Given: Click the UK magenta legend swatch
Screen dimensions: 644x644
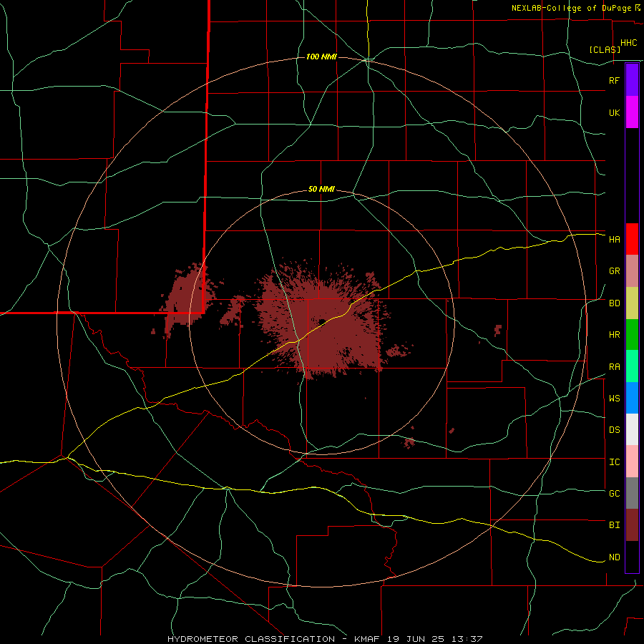Looking at the screenshot, I should tap(632, 112).
